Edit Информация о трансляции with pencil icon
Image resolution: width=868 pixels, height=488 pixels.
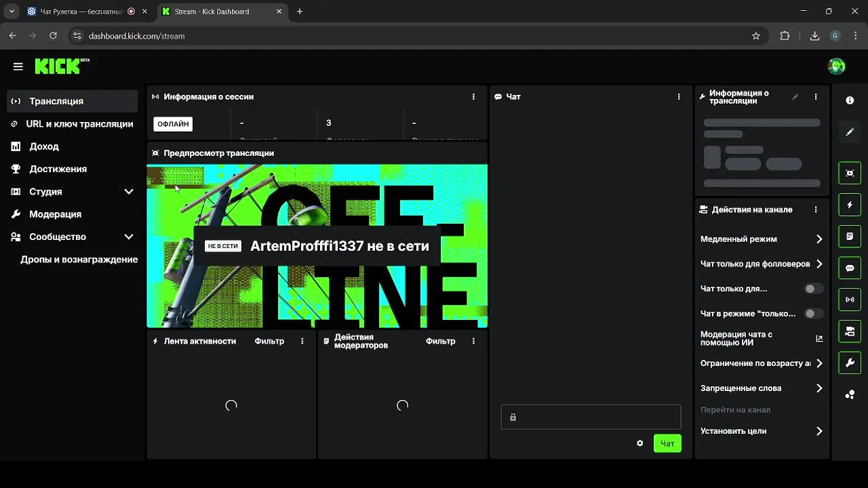(795, 97)
